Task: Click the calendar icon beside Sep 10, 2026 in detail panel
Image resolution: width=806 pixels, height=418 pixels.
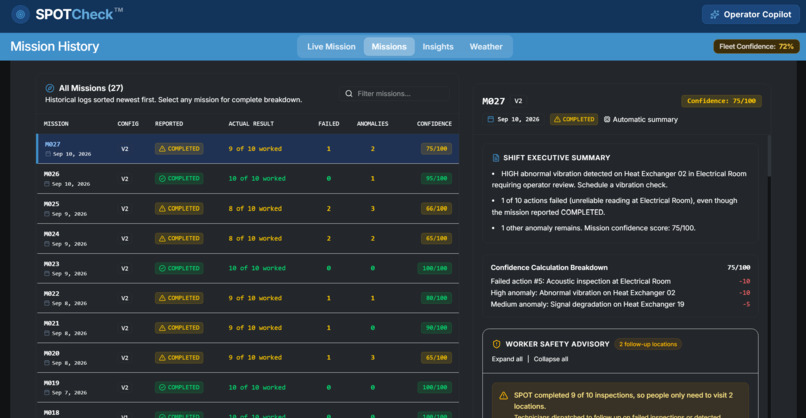Action: pos(490,119)
